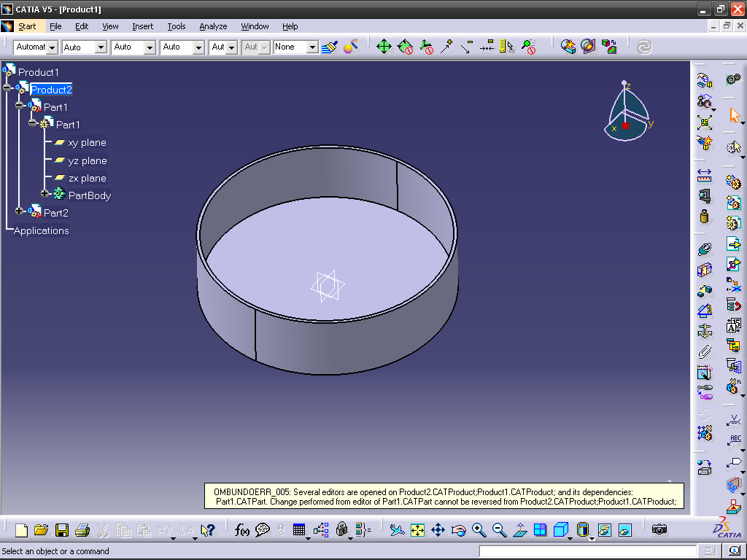Click the Capture camera icon

(x=659, y=529)
